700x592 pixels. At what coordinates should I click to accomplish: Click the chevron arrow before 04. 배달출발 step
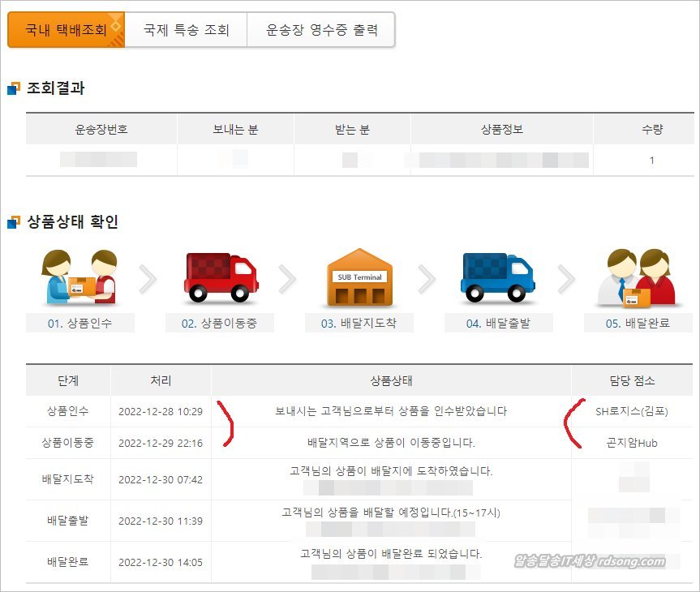click(427, 278)
